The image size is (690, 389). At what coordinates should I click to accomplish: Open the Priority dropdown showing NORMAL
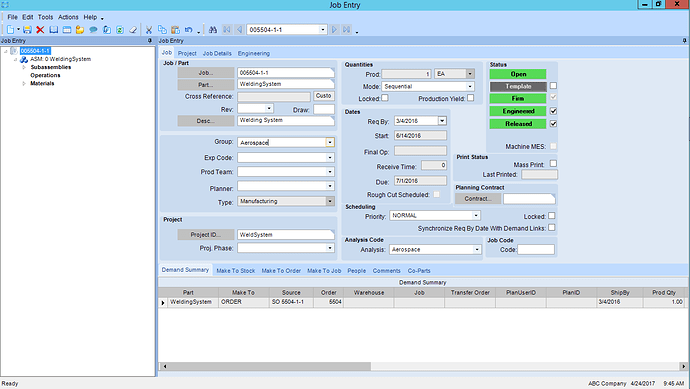[x=476, y=216]
